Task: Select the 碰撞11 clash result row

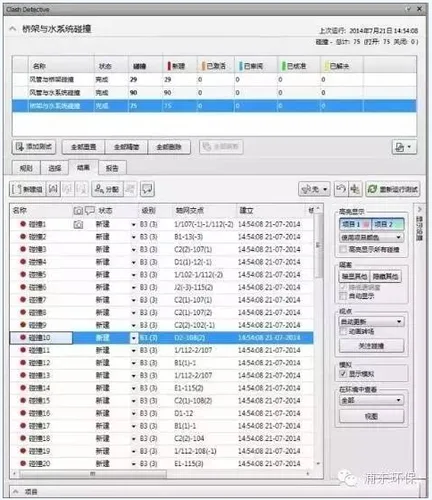Action: point(162,350)
